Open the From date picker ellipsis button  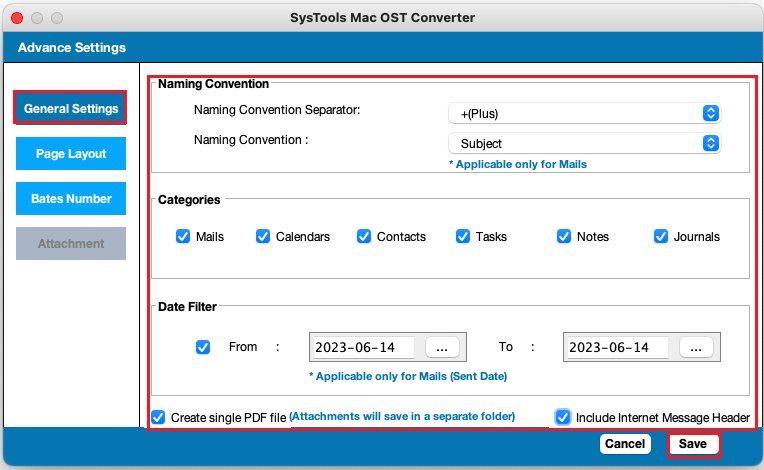(x=442, y=347)
